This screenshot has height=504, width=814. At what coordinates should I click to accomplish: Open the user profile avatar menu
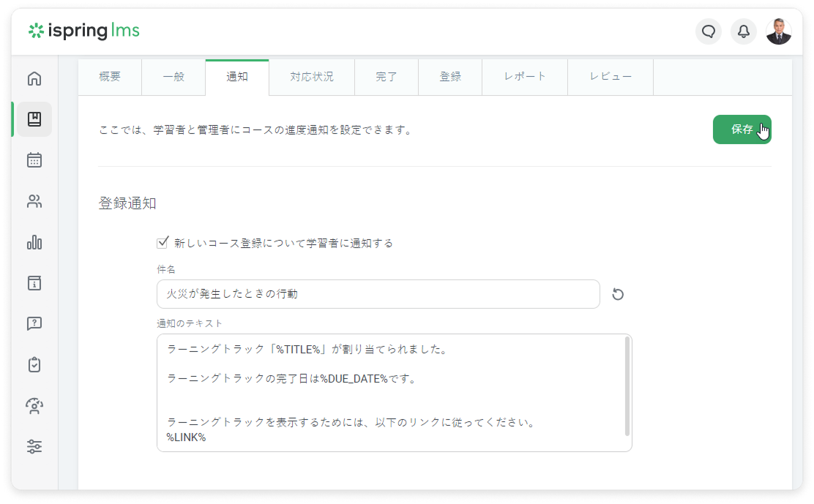point(778,31)
